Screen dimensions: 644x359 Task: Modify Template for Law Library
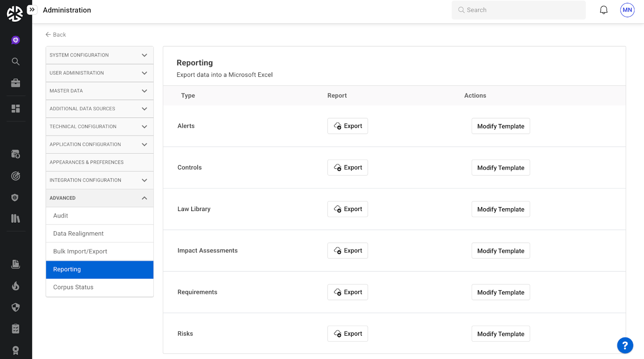pyautogui.click(x=500, y=209)
